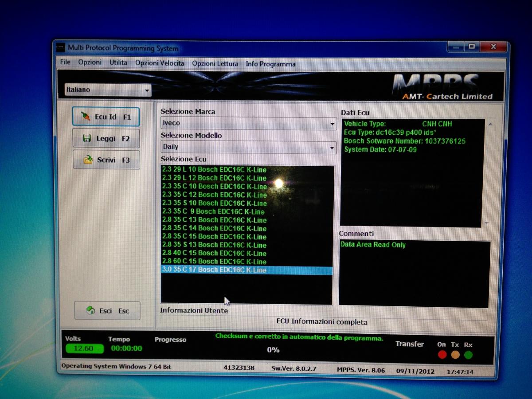This screenshot has height=399, width=532.
Task: Click the Bosch Software Number 1037376125 line
Action: [x=405, y=141]
